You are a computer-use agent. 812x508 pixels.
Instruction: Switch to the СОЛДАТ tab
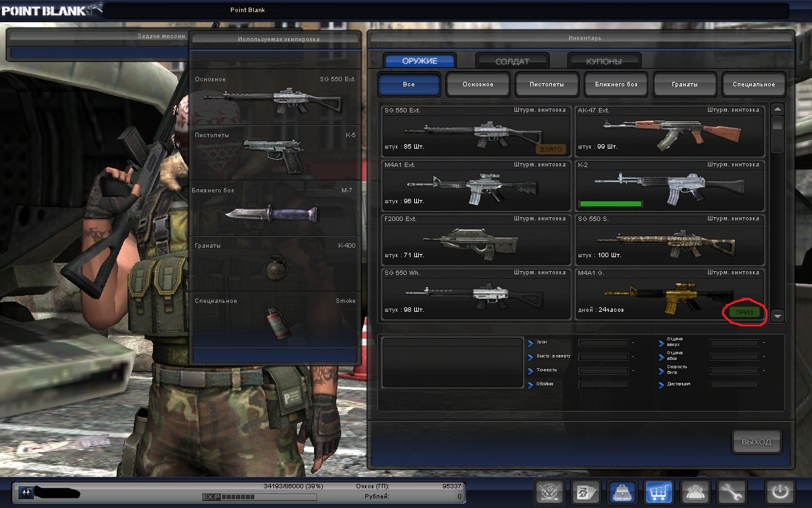(512, 61)
